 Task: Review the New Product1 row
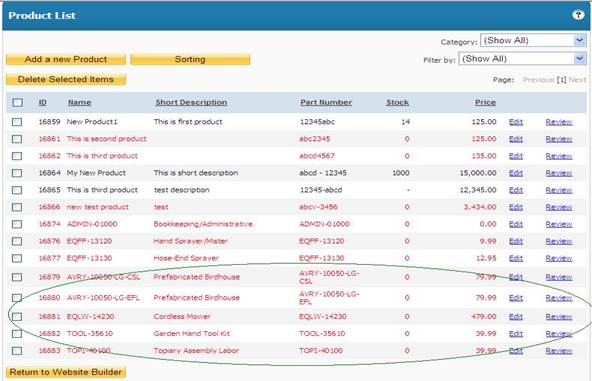pos(559,122)
